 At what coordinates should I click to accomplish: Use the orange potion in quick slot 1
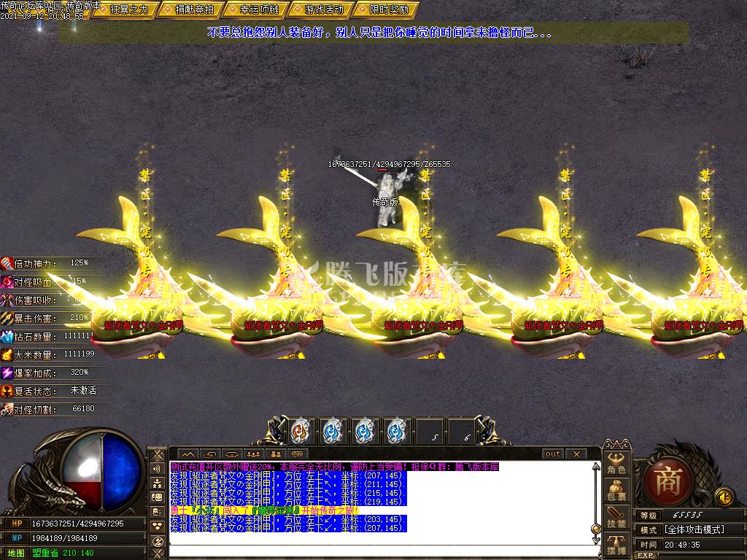301,432
